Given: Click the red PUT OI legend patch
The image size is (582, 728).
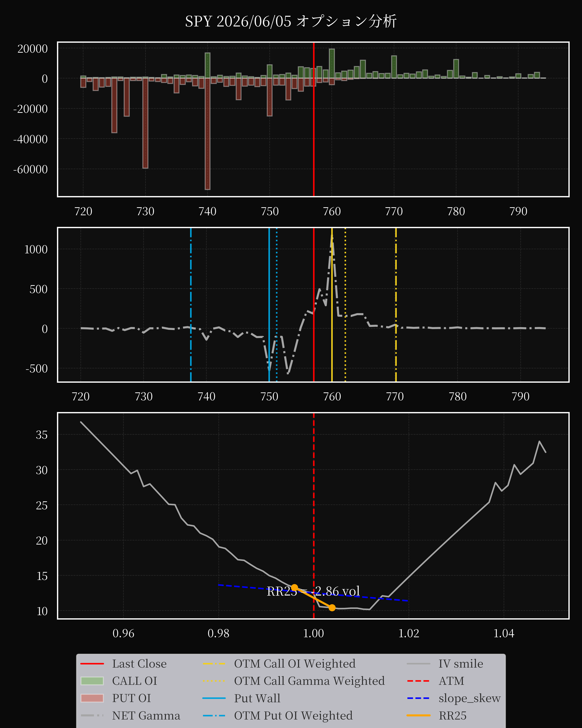Looking at the screenshot, I should 92,698.
